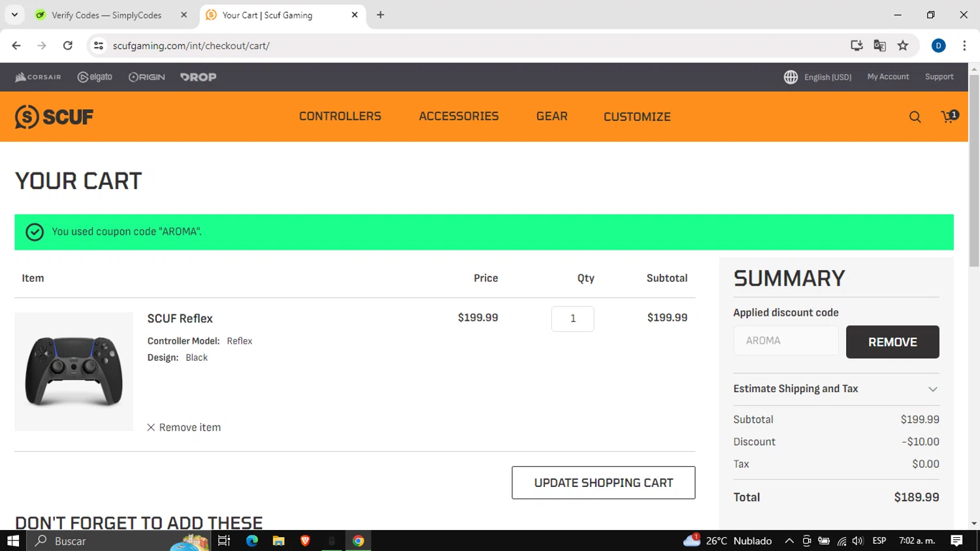980x551 pixels.
Task: Open SCUF Reflex product title link
Action: (x=180, y=318)
